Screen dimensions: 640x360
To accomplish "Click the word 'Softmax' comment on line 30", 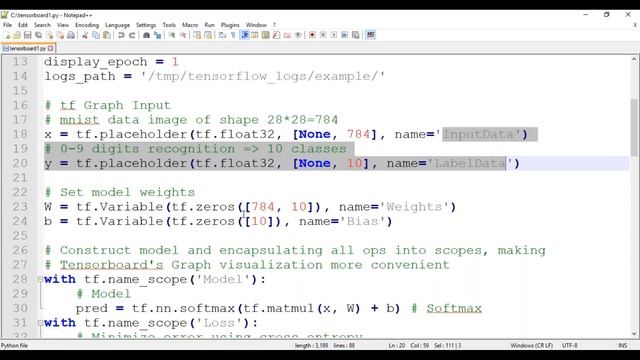I will tap(454, 309).
